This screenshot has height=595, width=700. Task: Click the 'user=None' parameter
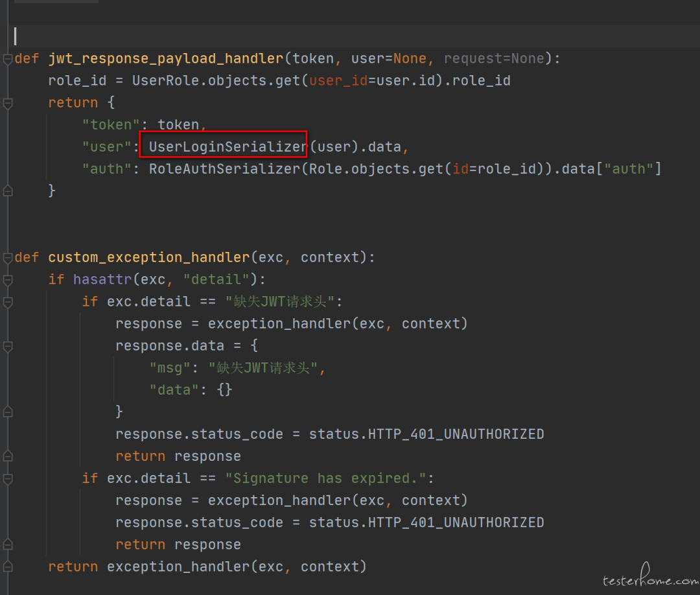pyautogui.click(x=389, y=59)
